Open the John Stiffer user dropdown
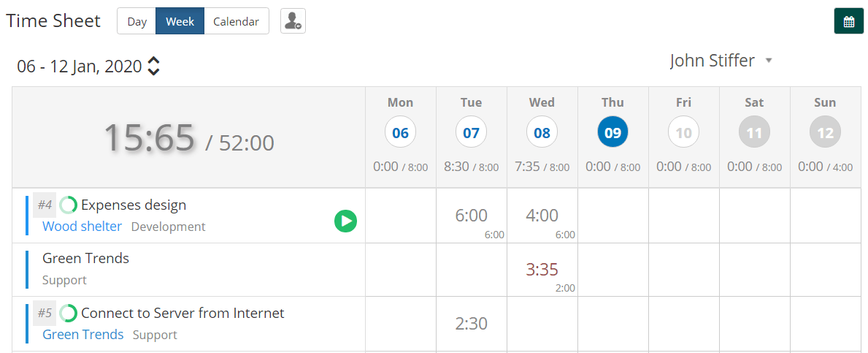Screen dimensions: 868x353 pos(721,61)
